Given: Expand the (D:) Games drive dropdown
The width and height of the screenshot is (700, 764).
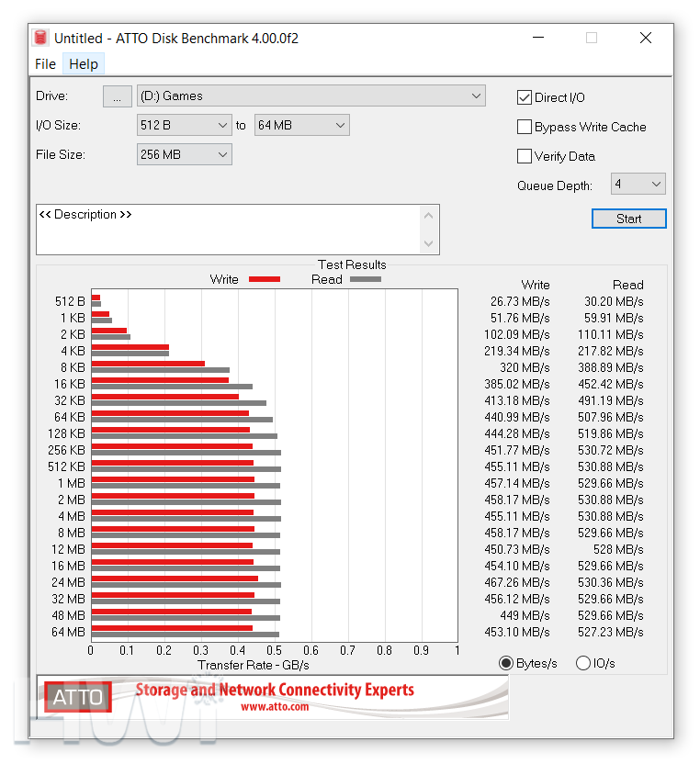Looking at the screenshot, I should pos(311,96).
